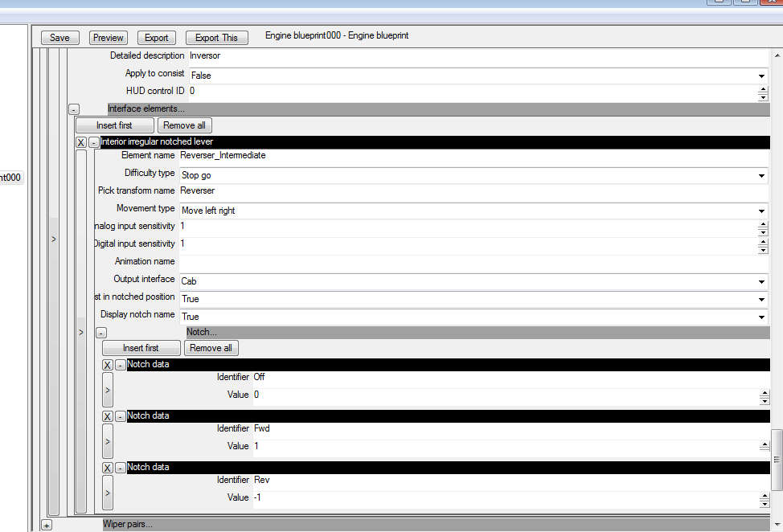Change the Output interface dropdown
Viewport: 783px width, 532px height.
tap(761, 282)
